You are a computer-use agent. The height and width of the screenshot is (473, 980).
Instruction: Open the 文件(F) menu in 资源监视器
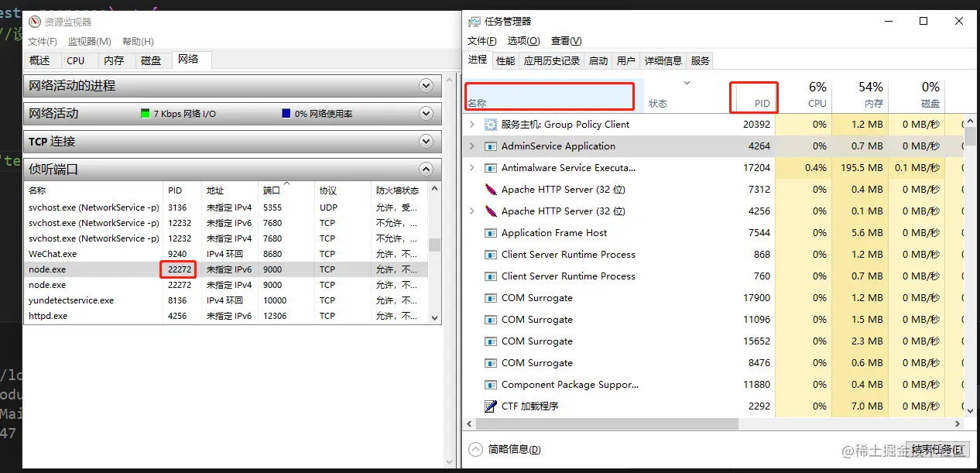click(43, 41)
